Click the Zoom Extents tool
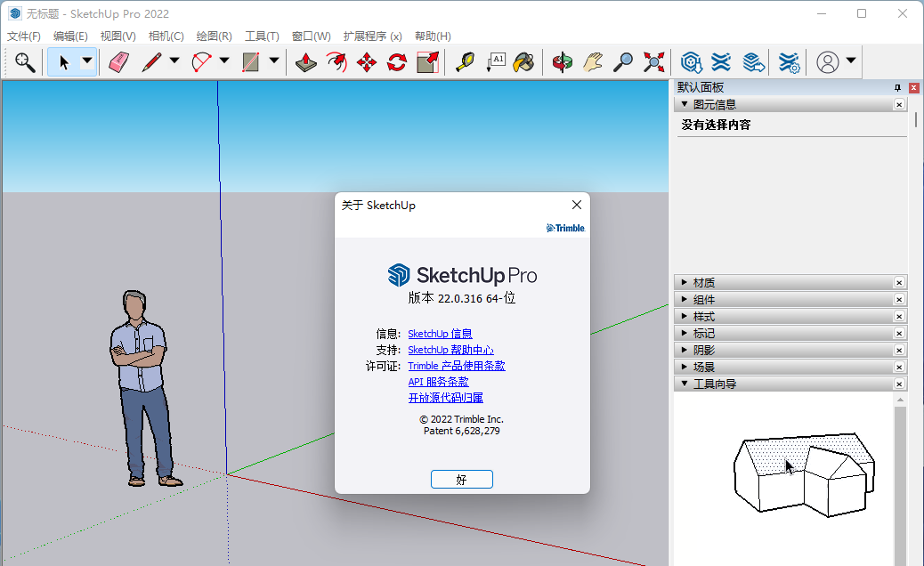Viewport: 924px width, 566px height. click(x=653, y=61)
